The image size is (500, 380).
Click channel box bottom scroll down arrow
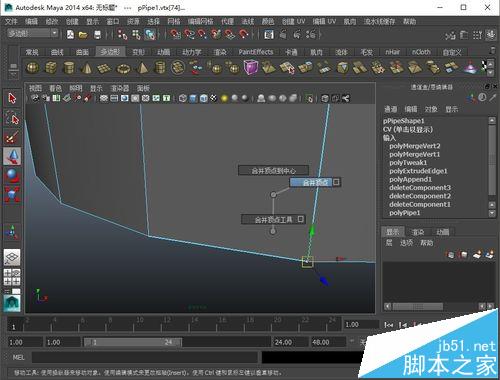point(492,213)
